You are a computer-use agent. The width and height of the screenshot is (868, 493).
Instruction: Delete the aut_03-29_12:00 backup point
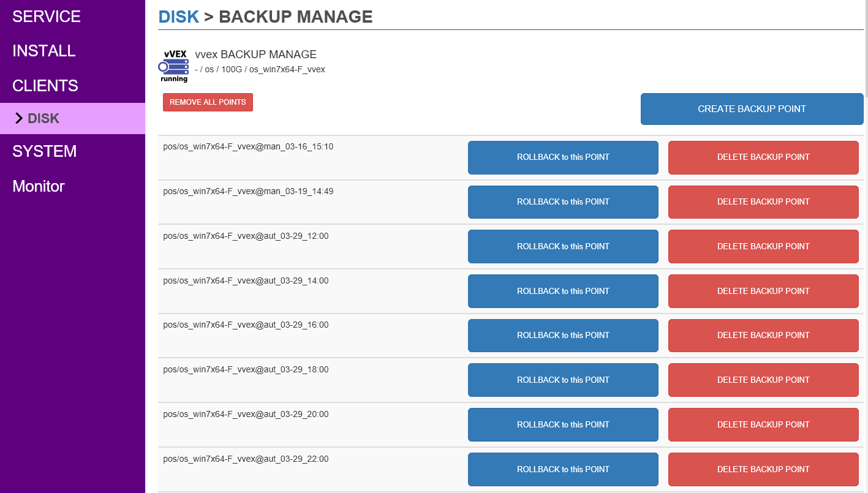coord(763,247)
